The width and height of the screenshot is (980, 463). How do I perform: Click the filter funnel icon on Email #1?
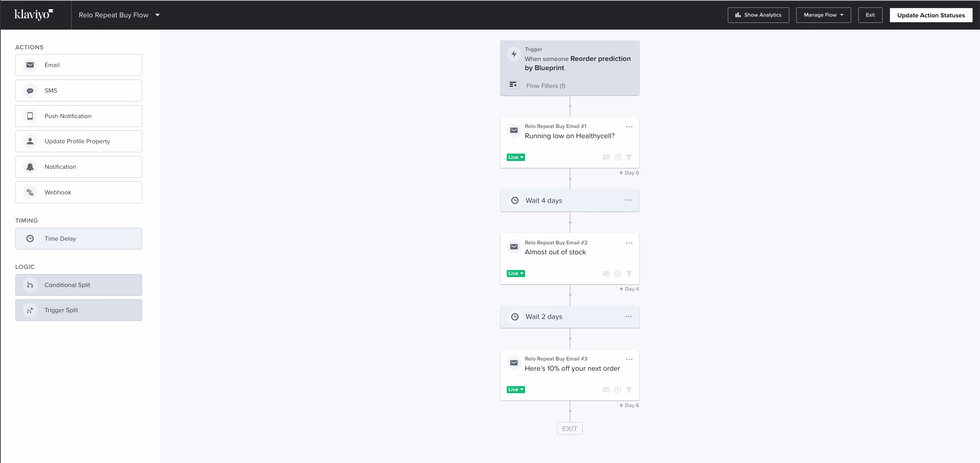629,157
